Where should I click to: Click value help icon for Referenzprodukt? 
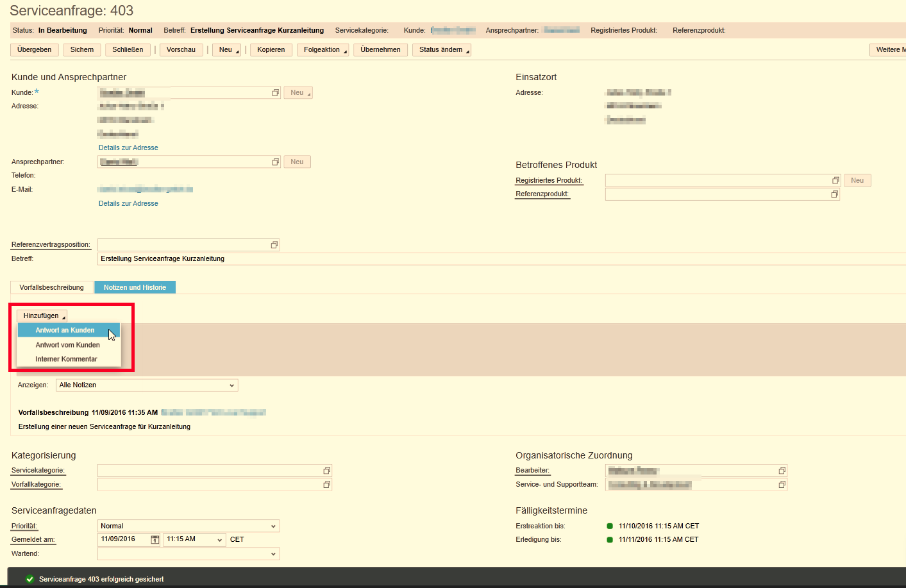(x=834, y=194)
